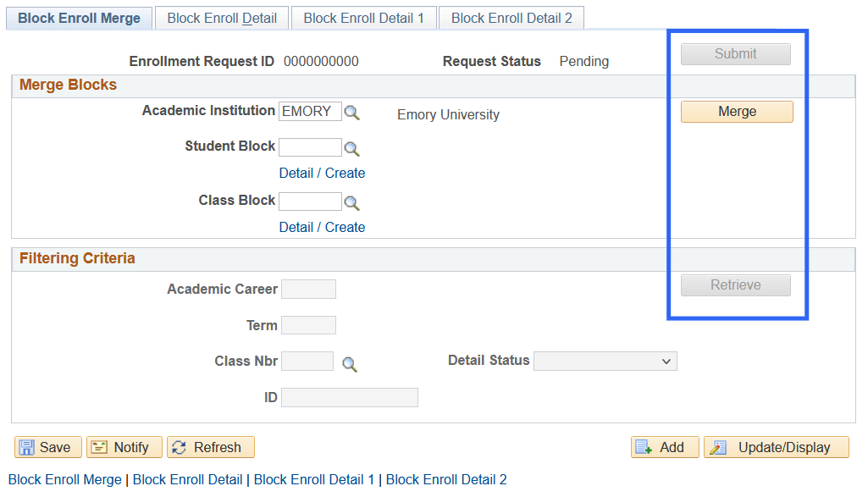Switch to the Block Enroll Detail tab
This screenshot has height=497, width=868.
(221, 17)
